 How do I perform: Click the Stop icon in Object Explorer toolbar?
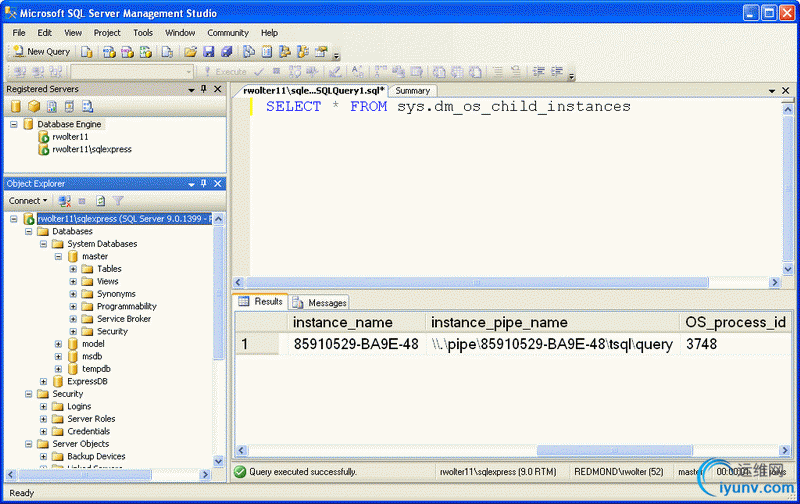(x=82, y=201)
